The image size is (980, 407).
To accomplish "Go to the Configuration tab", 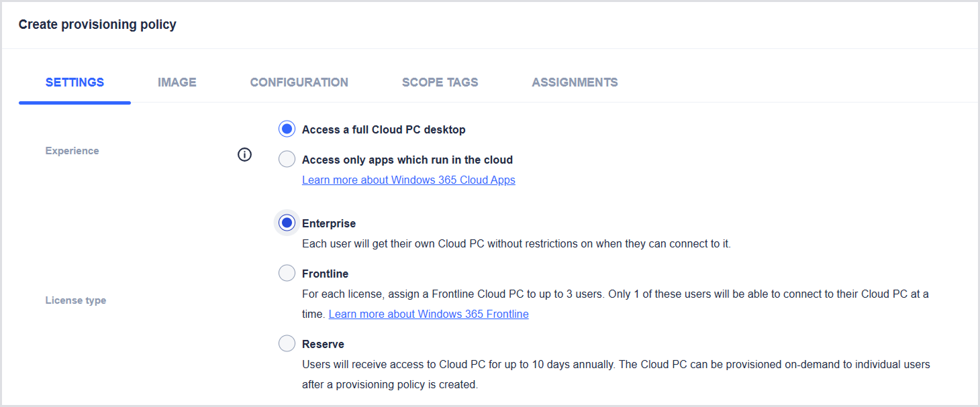I will click(x=299, y=82).
